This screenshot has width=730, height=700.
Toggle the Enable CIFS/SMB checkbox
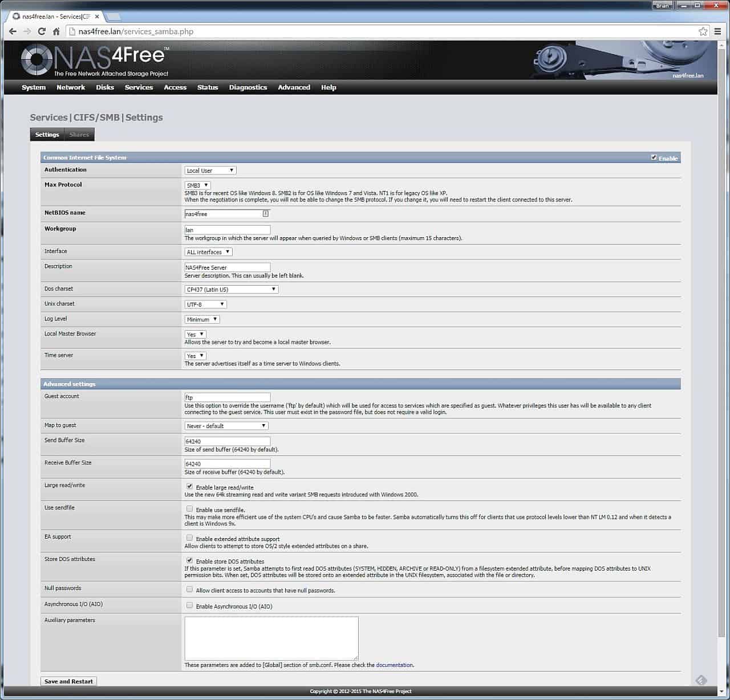(654, 157)
